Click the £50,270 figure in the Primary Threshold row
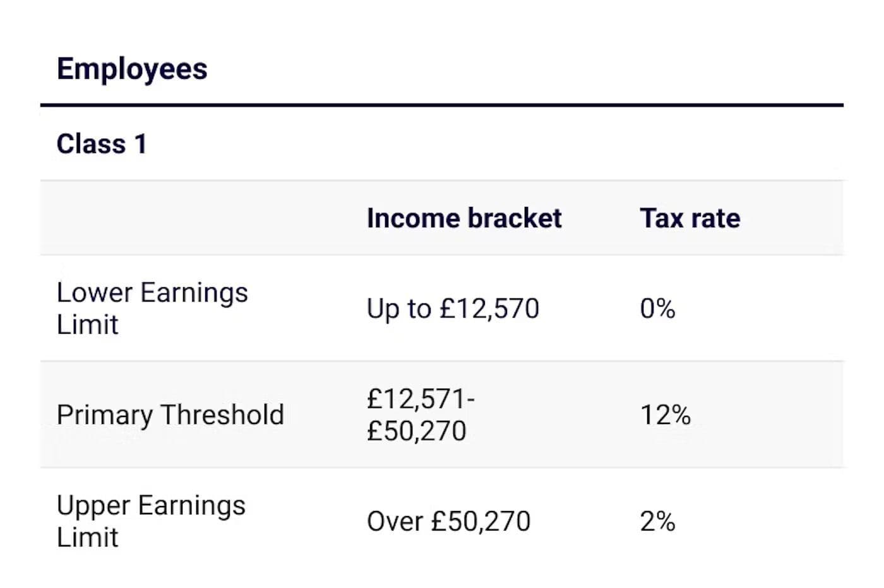 point(417,431)
